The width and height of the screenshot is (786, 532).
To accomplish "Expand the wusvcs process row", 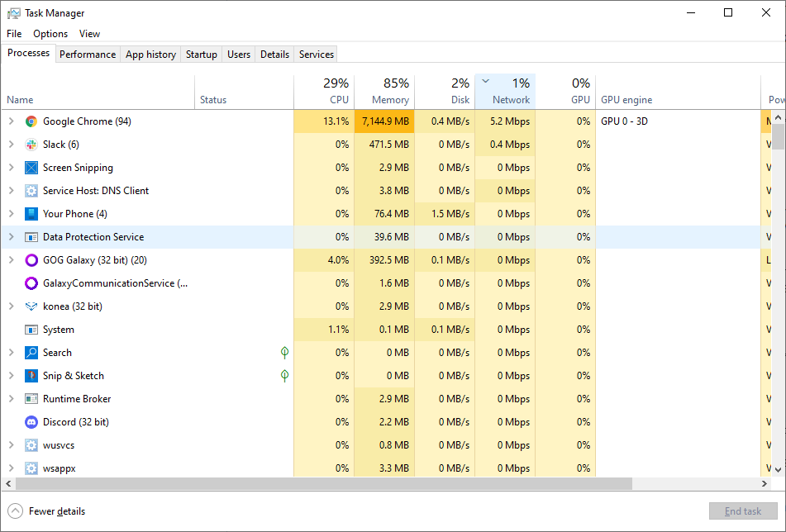I will pos(11,444).
